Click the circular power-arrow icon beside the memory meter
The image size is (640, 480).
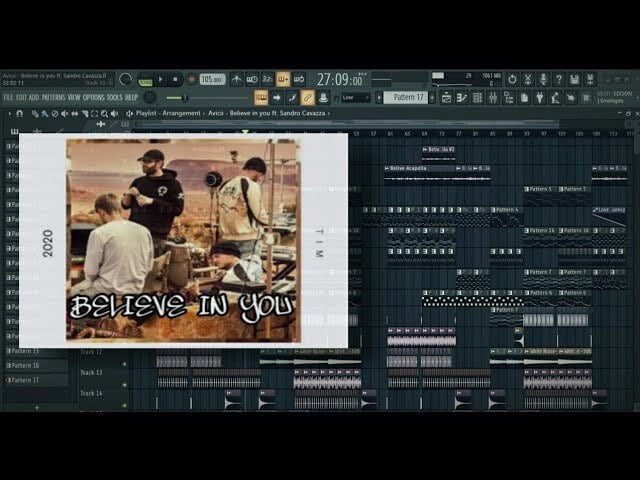(x=512, y=79)
